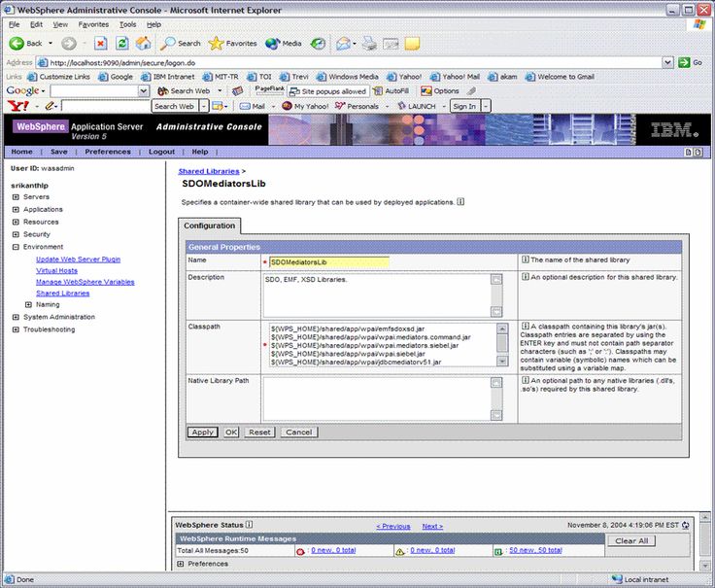Expand the Security tree node
Screen dimensions: 715x588
click(16, 234)
